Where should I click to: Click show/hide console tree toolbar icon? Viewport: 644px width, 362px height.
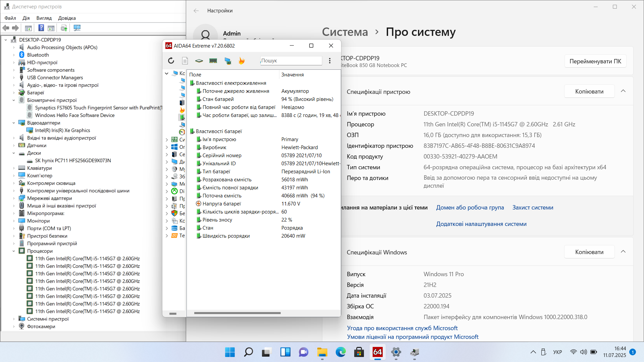[x=29, y=28]
